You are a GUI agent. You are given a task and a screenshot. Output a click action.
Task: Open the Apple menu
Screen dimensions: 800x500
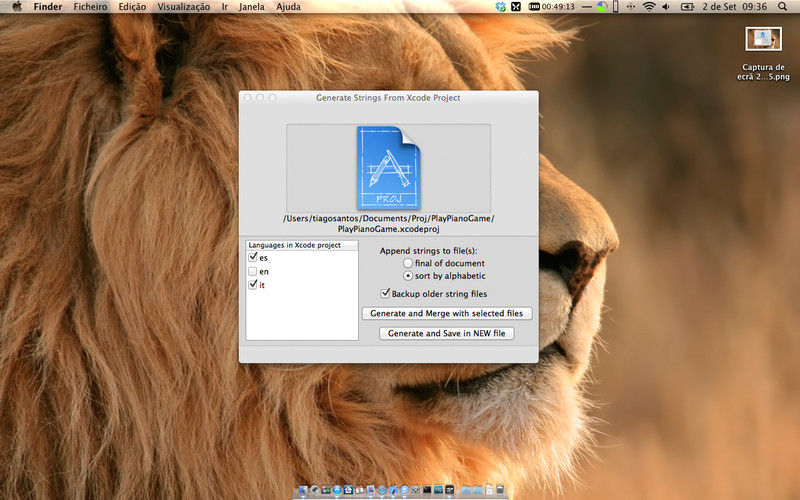point(17,7)
